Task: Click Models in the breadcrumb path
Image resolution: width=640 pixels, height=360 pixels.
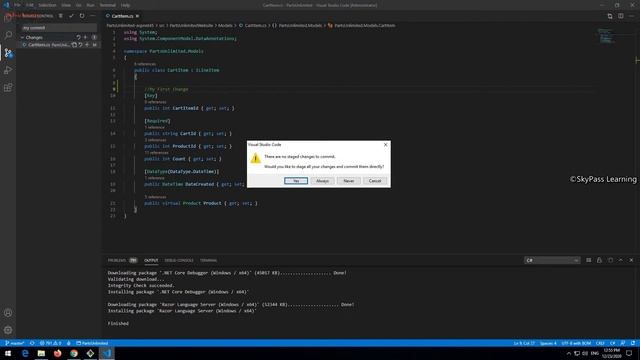Action: coord(225,25)
